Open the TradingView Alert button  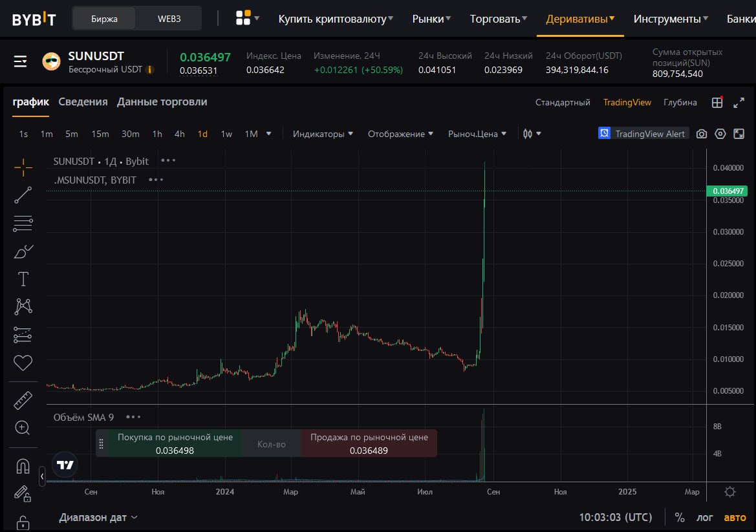pos(643,133)
